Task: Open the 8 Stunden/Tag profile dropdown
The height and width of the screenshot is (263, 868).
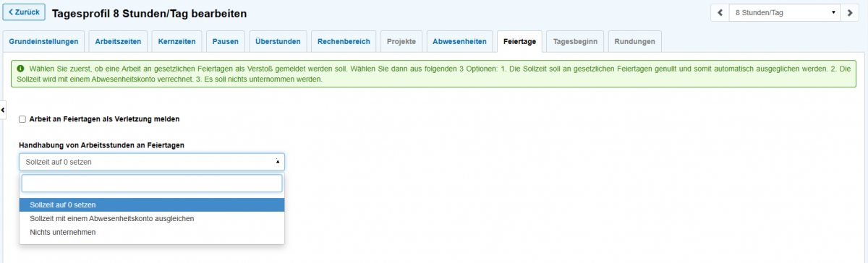Action: (x=785, y=12)
